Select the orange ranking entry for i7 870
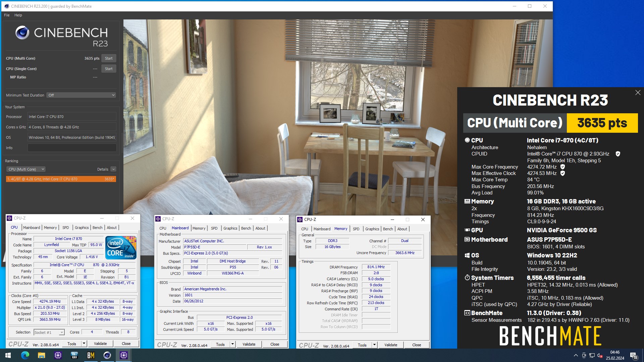This screenshot has height=362, width=644. pyautogui.click(x=61, y=179)
